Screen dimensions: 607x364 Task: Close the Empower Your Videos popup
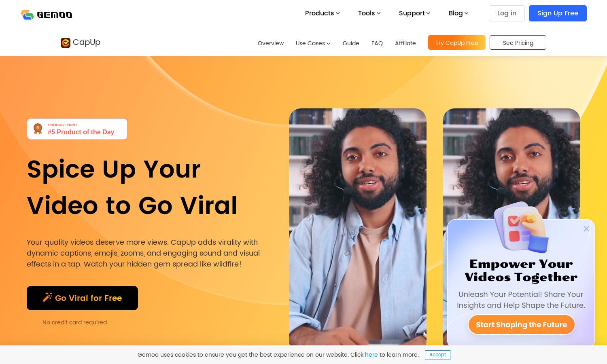[586, 229]
